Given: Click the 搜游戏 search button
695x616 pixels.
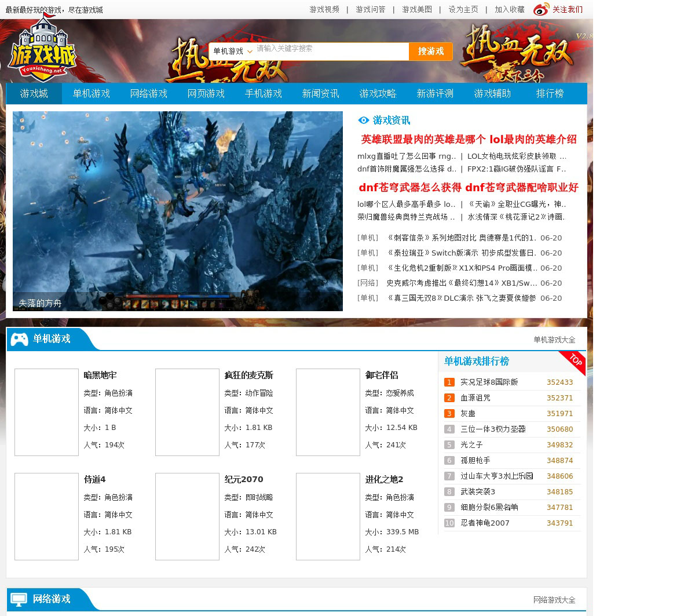Looking at the screenshot, I should point(431,51).
